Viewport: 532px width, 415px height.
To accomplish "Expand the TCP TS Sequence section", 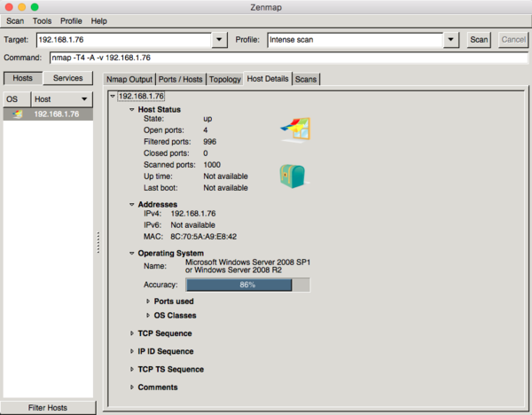I will (x=131, y=370).
